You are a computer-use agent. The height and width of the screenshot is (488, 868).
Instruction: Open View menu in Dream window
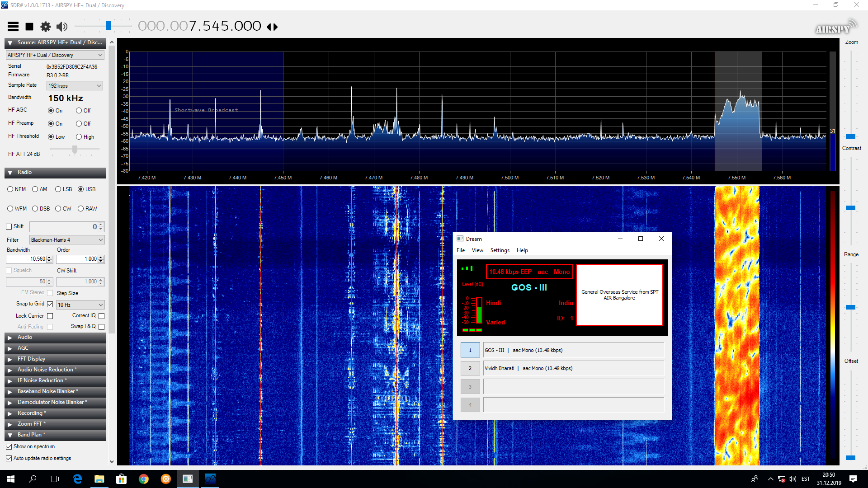(x=477, y=250)
